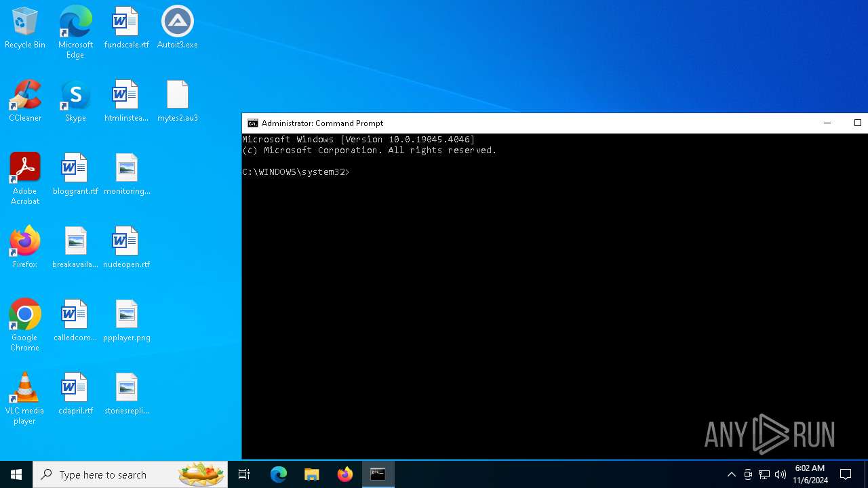Open the Recycle Bin desktop icon
Screen dimensions: 868x488
[25, 28]
